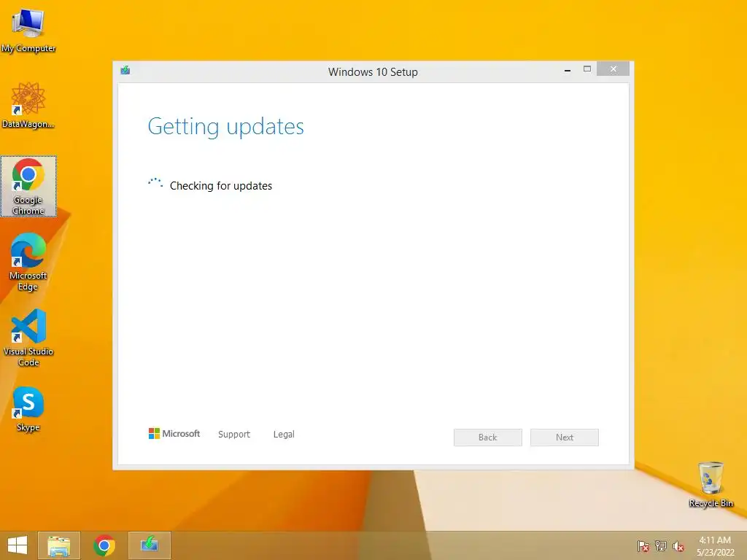The image size is (747, 560).
Task: Click the spinning progress indicator
Action: point(155,183)
